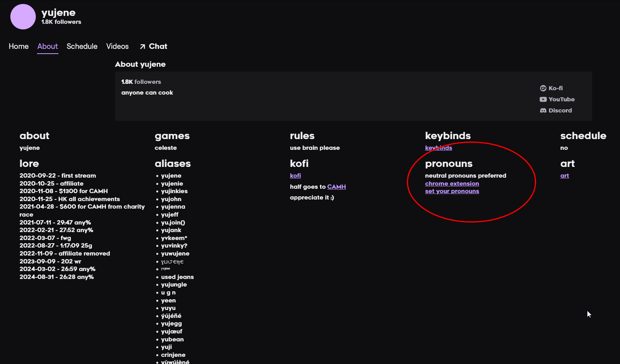The height and width of the screenshot is (364, 620).
Task: Click 'neutral pronouns preferred' text
Action: pos(466,176)
